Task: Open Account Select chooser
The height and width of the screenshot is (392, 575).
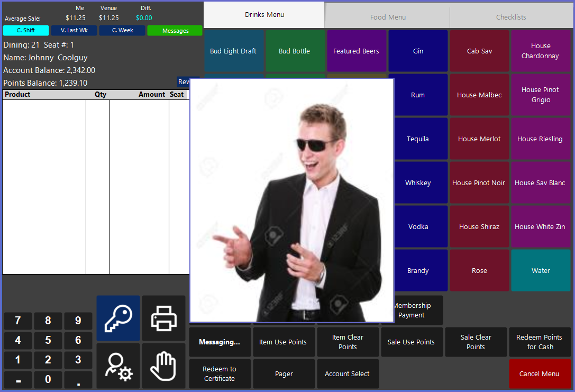Action: (x=348, y=374)
